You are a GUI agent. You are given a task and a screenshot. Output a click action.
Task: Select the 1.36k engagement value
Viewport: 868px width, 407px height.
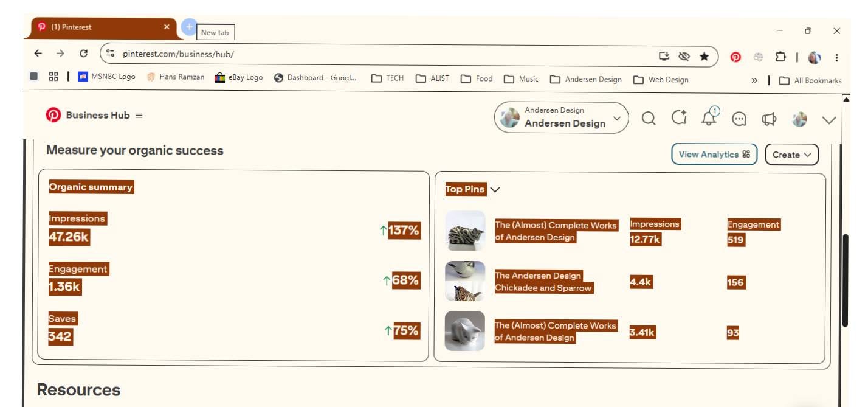point(64,287)
